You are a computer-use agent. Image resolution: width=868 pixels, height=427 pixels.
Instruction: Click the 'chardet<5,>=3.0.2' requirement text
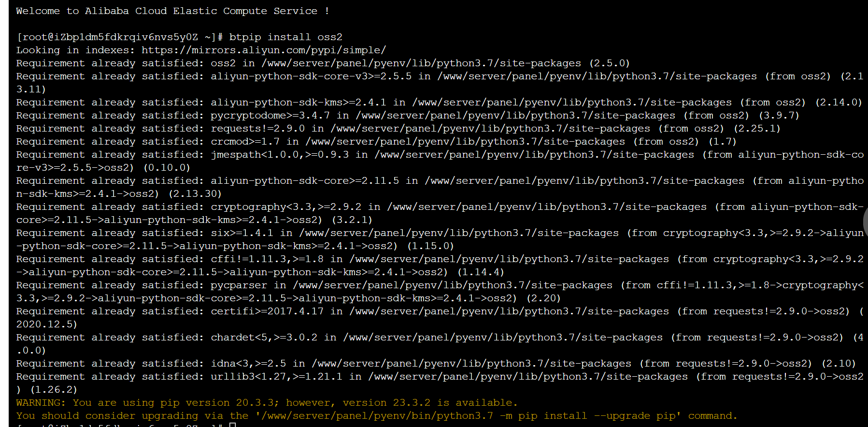[264, 338]
